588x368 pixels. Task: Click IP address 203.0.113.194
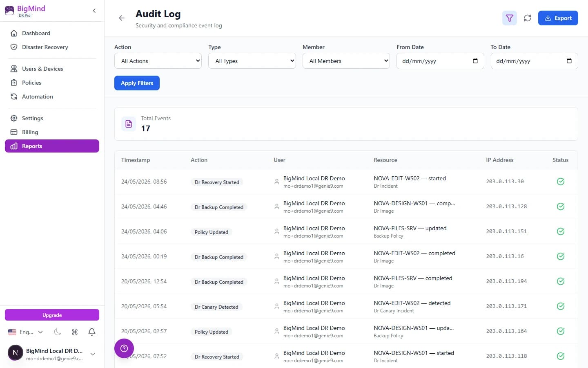pos(506,281)
